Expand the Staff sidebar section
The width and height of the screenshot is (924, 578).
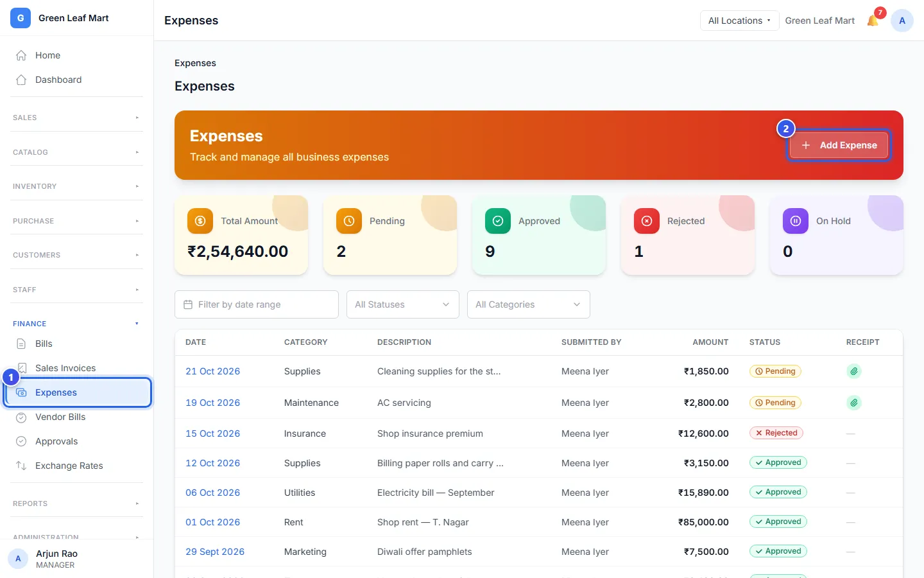(x=76, y=290)
